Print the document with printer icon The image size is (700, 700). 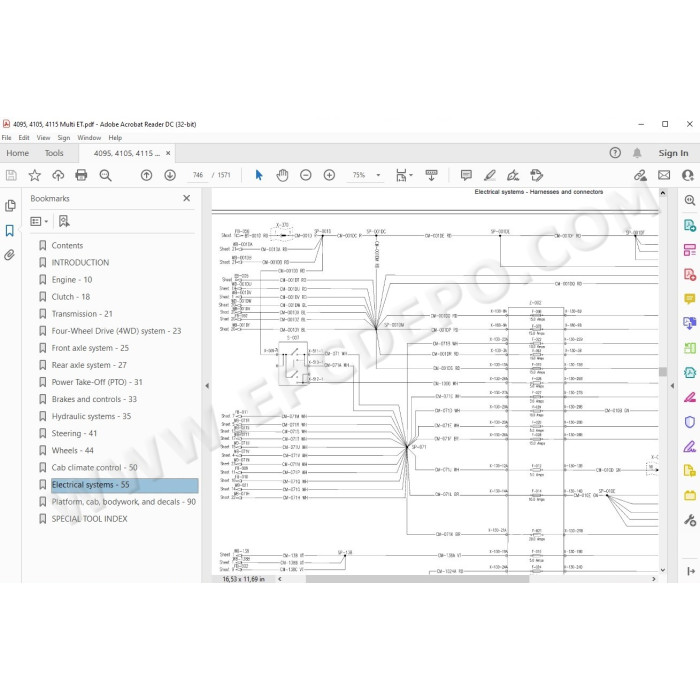81,175
